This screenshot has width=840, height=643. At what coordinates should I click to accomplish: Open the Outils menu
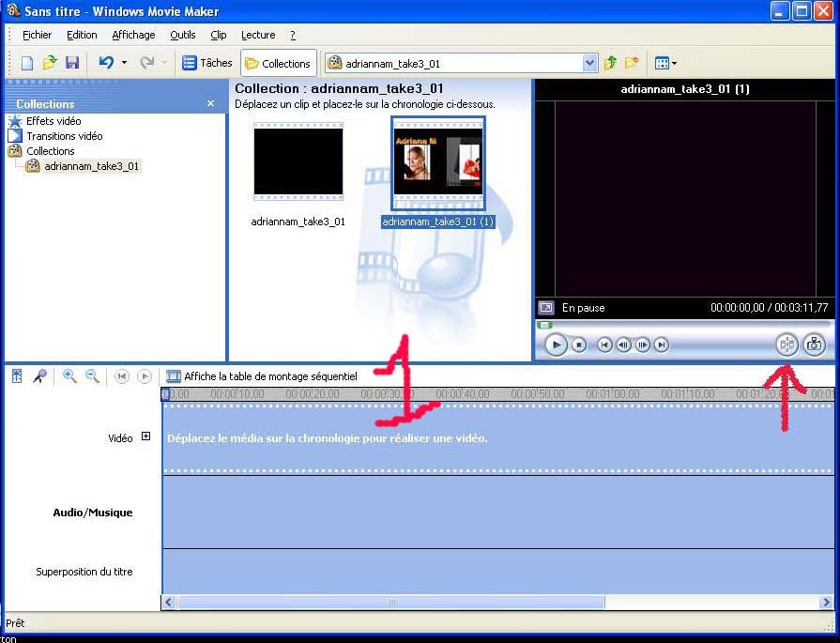point(183,35)
